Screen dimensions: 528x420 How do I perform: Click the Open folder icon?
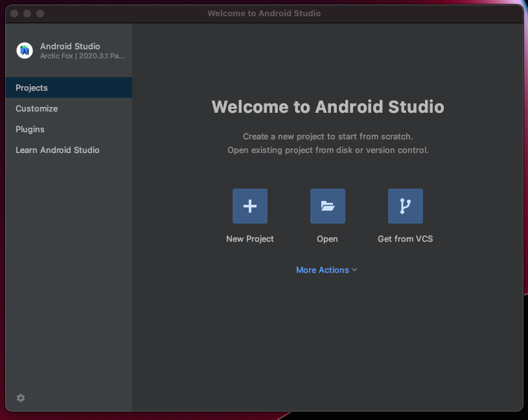(x=328, y=206)
